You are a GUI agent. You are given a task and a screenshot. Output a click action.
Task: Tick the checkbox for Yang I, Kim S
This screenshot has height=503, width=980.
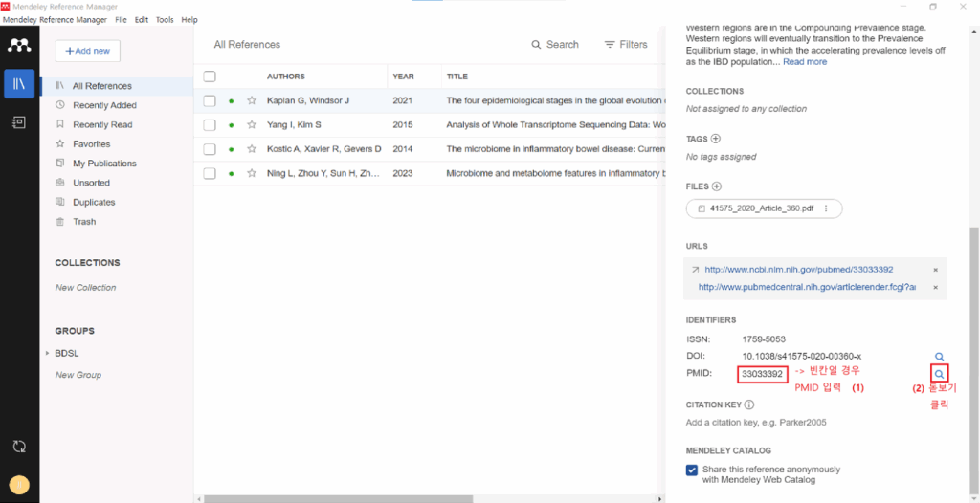pos(210,125)
